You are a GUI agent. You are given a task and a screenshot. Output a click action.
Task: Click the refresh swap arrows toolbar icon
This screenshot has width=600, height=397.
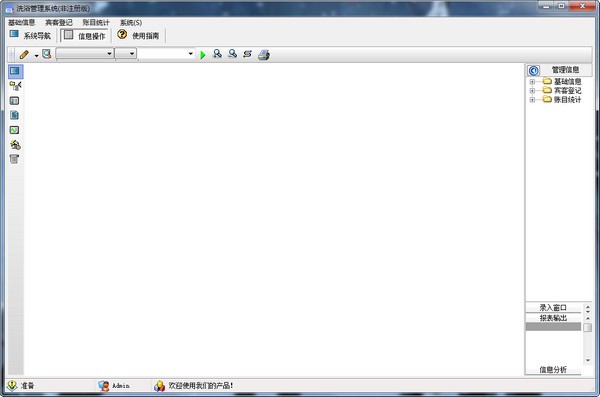(248, 54)
